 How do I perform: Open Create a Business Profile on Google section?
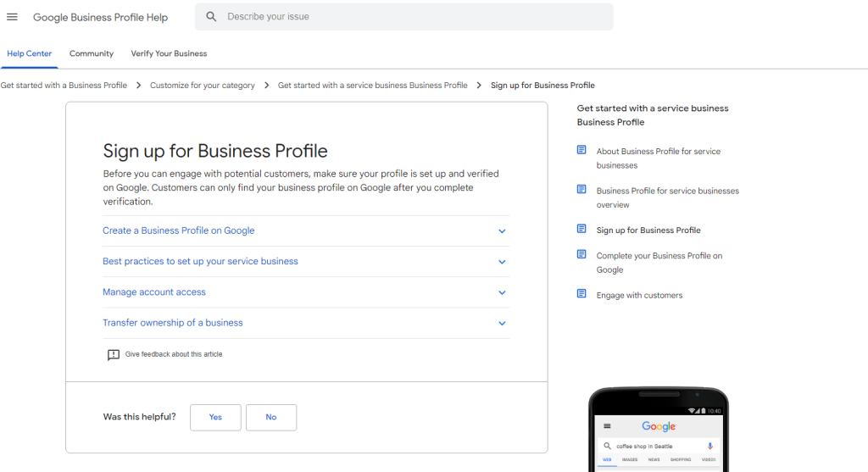coord(179,230)
